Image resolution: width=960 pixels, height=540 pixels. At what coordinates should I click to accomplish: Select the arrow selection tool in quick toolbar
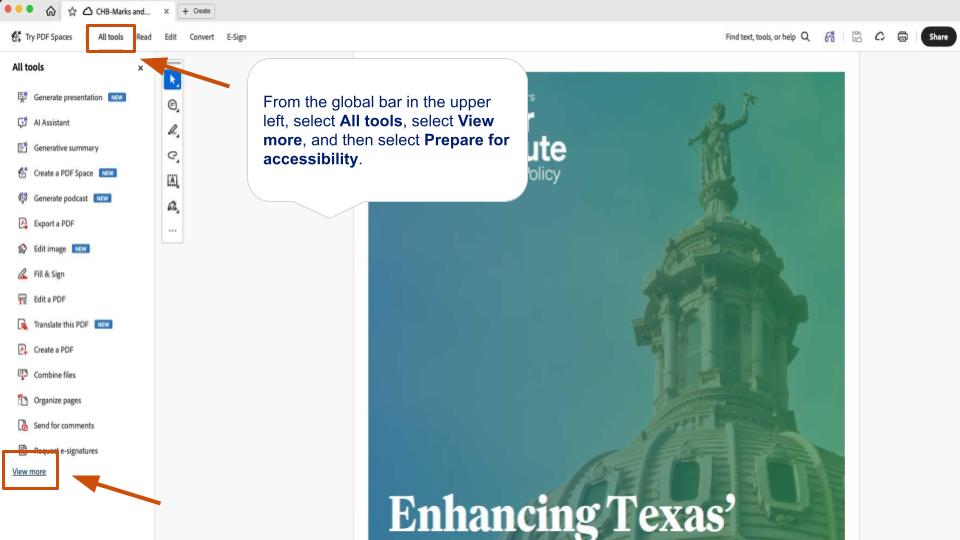coord(173,80)
